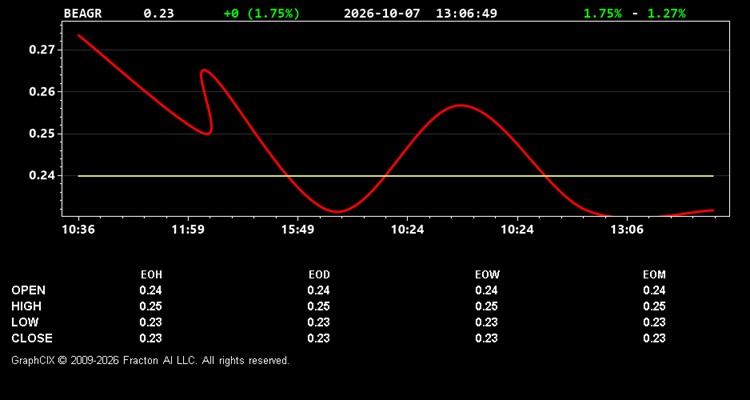Click the OPEN value under EOH

(151, 290)
